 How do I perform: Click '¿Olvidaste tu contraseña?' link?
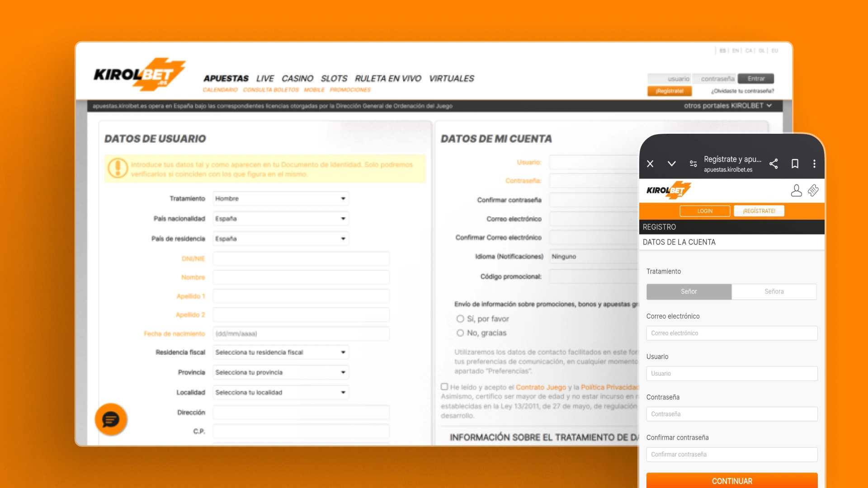[742, 91]
